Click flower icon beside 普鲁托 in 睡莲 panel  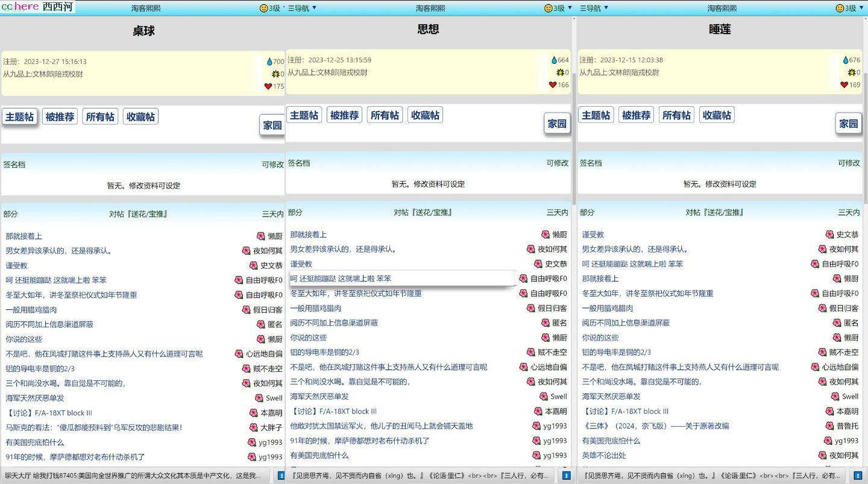pos(830,426)
